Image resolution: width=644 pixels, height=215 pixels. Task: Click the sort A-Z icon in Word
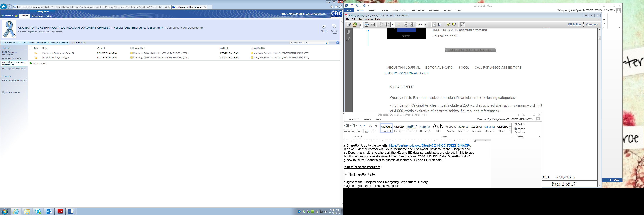(370, 126)
